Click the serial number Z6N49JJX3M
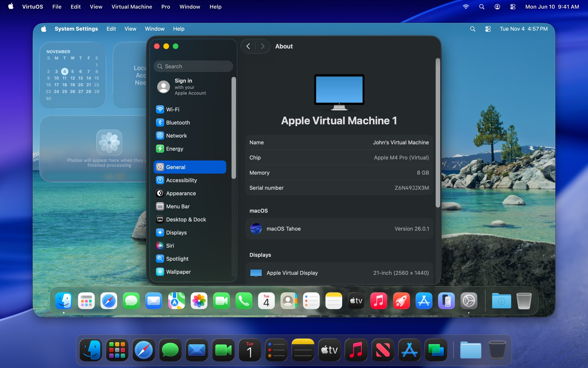 412,188
